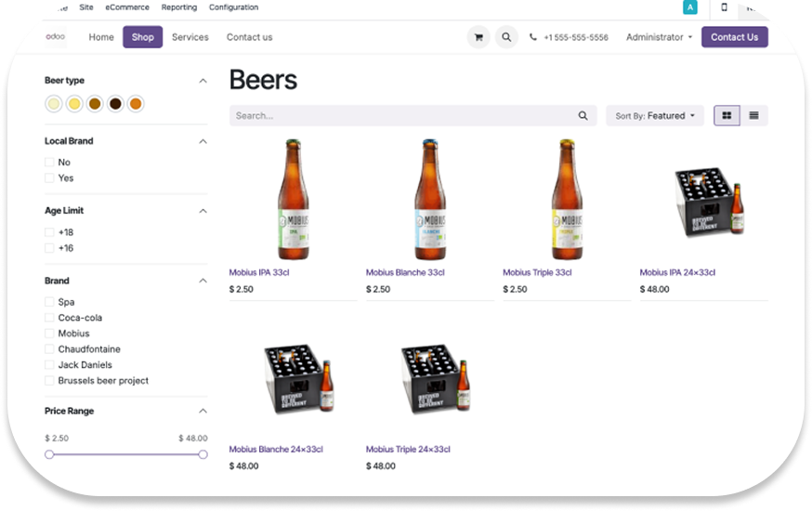Tick the Yes local brand checkbox

tap(49, 178)
